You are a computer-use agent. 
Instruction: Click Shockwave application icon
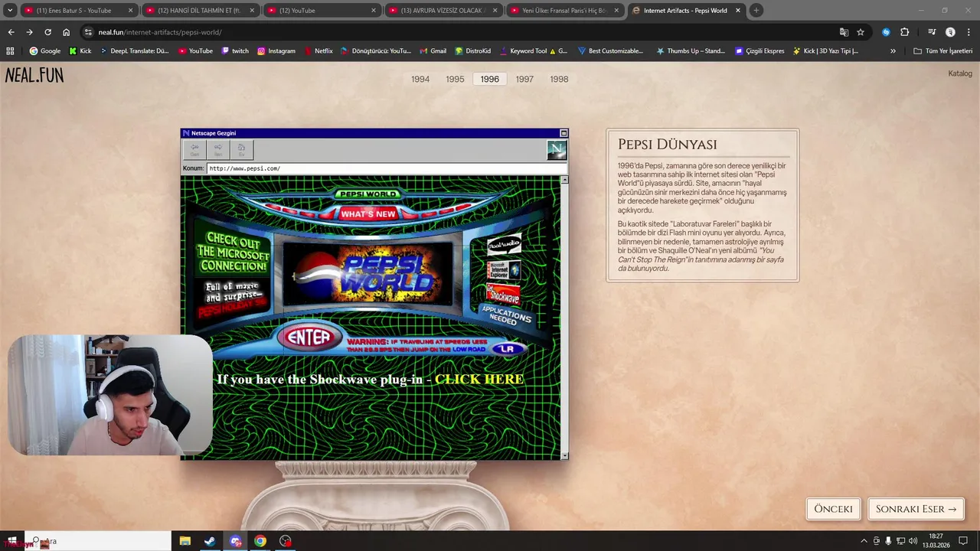(x=503, y=295)
